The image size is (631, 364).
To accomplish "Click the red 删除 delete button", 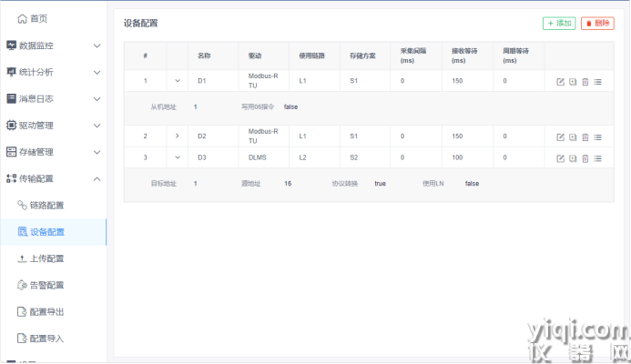I will point(597,24).
